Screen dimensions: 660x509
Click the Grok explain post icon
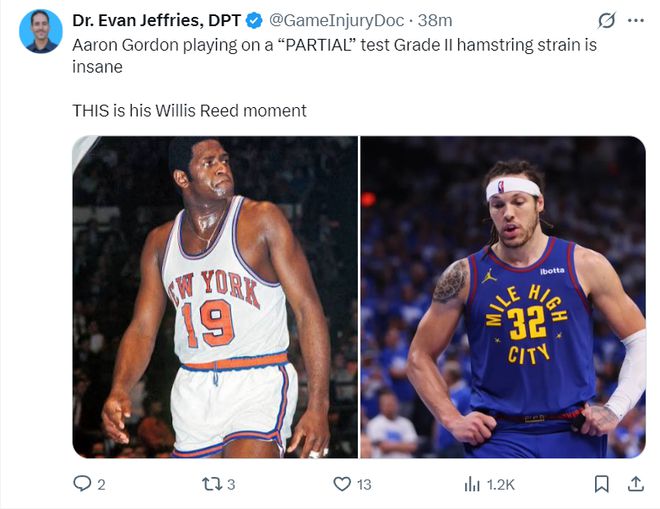pos(606,20)
